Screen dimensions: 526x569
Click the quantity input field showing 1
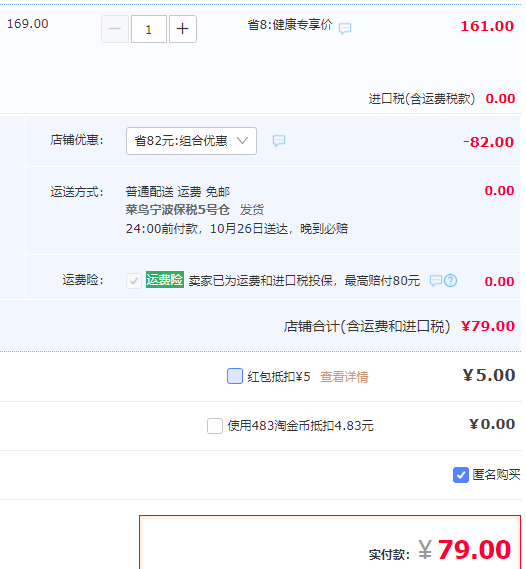point(149,29)
